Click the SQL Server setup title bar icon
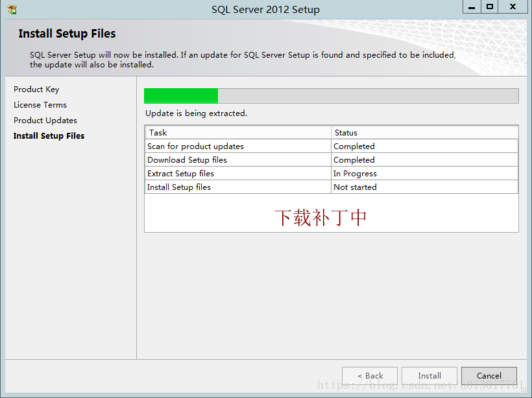The image size is (532, 398). tap(12, 9)
